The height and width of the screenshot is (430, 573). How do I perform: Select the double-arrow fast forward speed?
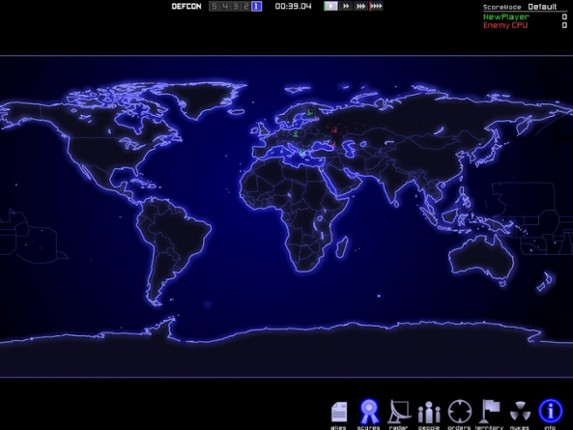[346, 6]
